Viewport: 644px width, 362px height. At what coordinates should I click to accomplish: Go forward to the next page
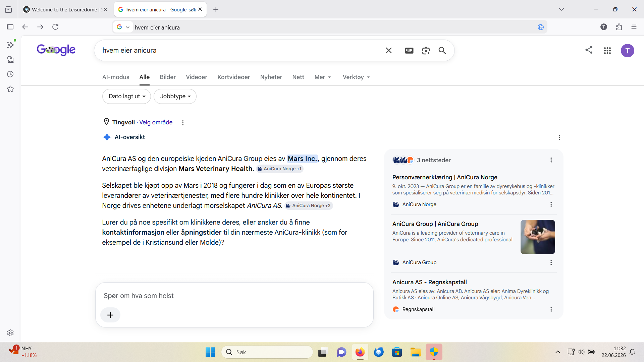tap(40, 27)
